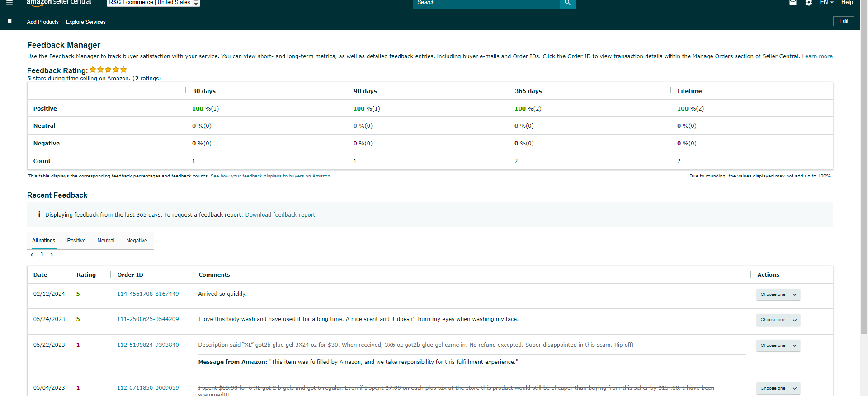This screenshot has height=396, width=868.
Task: Click page number 1 in pagination
Action: point(42,254)
